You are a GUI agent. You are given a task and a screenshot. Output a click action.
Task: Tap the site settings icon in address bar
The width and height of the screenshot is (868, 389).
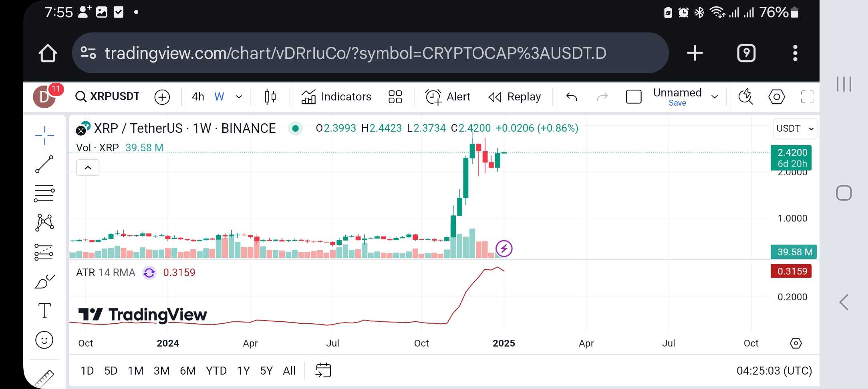88,53
